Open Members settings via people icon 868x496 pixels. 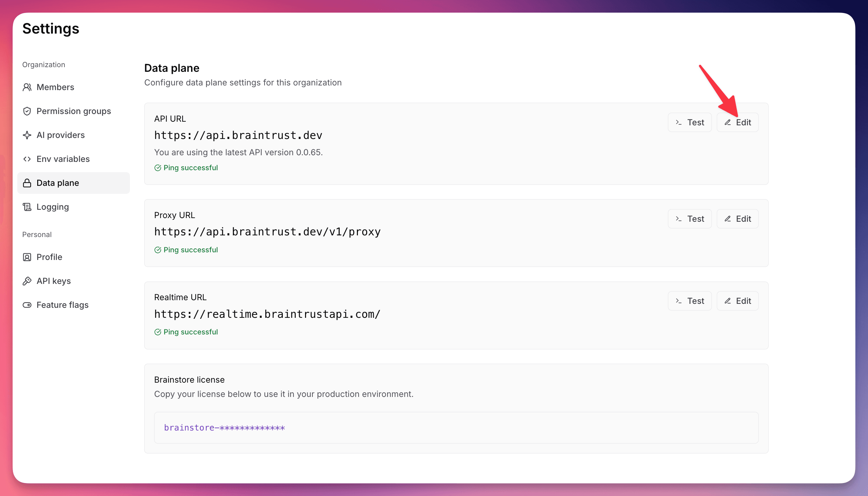point(27,87)
